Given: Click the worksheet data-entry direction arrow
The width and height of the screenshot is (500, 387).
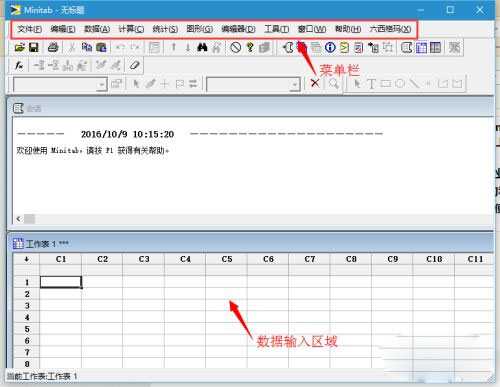Looking at the screenshot, I should 27,259.
